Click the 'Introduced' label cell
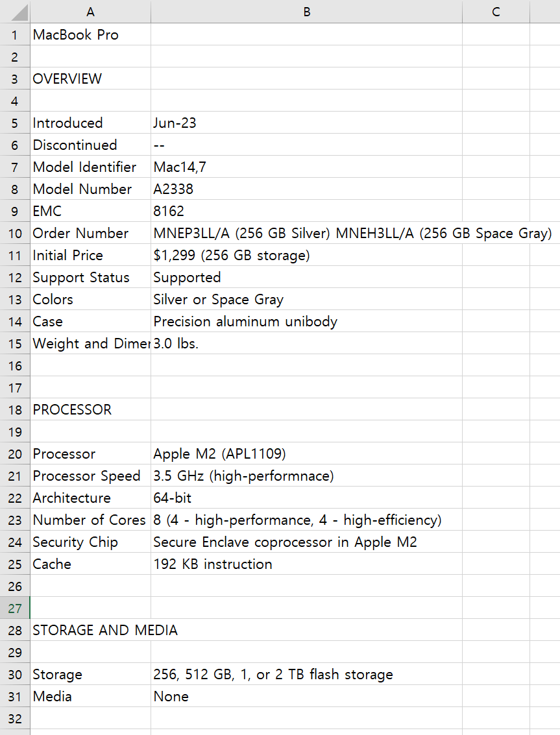Screen dimensions: 560x735 (90, 123)
